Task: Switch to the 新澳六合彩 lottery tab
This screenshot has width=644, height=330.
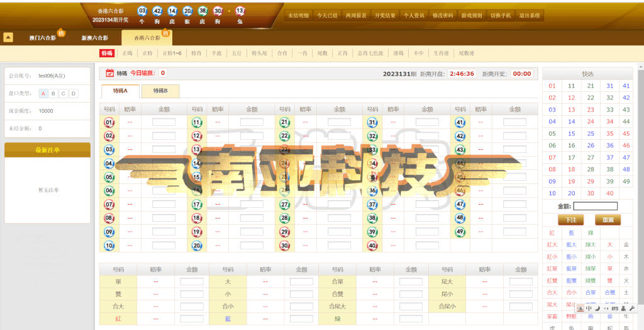Action: click(95, 38)
